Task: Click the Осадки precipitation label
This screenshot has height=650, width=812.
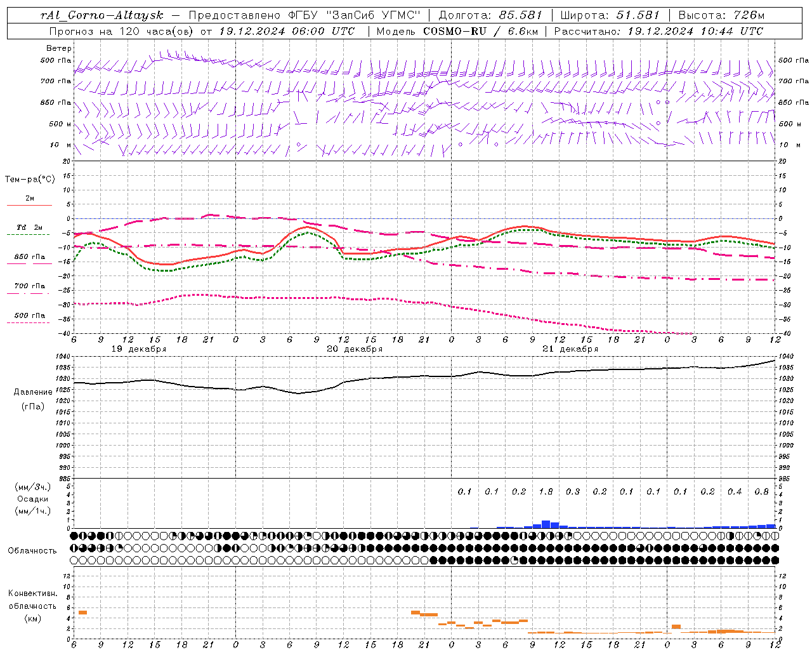Action: pyautogui.click(x=33, y=499)
